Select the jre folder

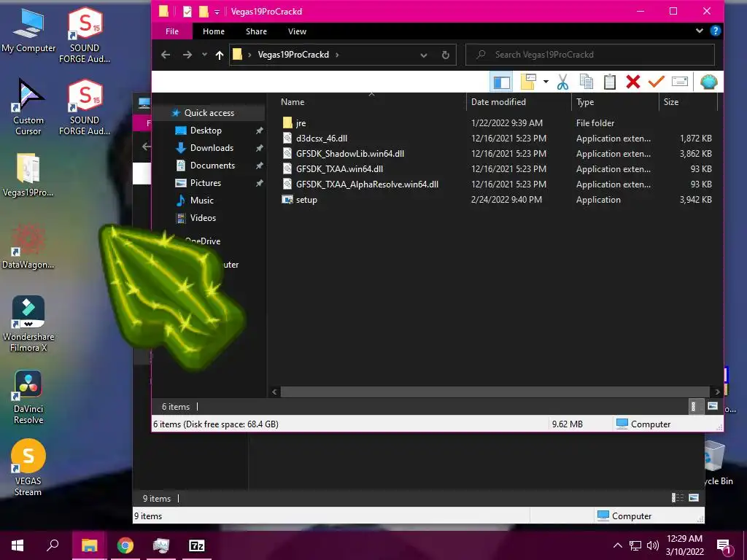coord(301,123)
